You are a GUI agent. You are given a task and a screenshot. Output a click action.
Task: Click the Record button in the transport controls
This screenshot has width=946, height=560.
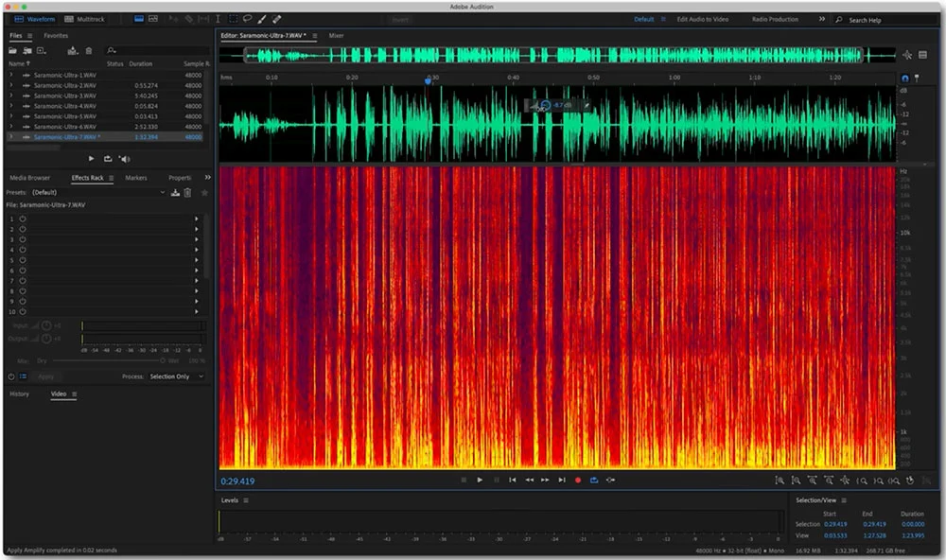578,480
